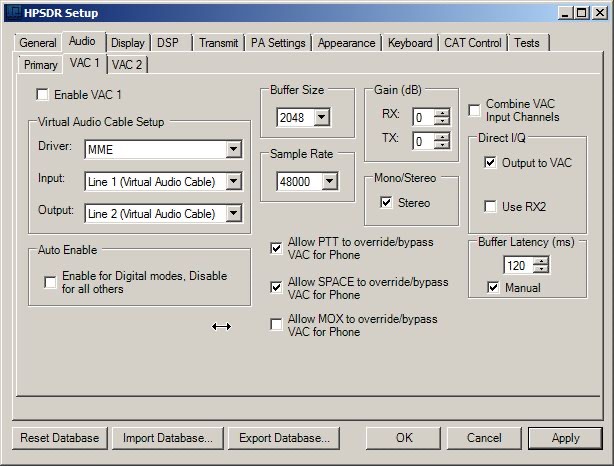Minimize the HPSDR Setup window
Viewport: 614px width, 466px height.
click(x=565, y=13)
